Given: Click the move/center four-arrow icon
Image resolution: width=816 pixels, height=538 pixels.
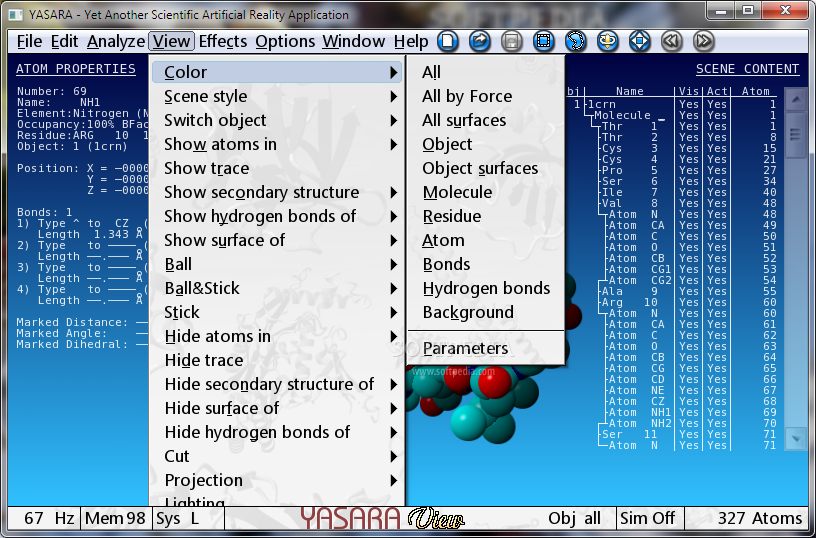Looking at the screenshot, I should pos(640,41).
